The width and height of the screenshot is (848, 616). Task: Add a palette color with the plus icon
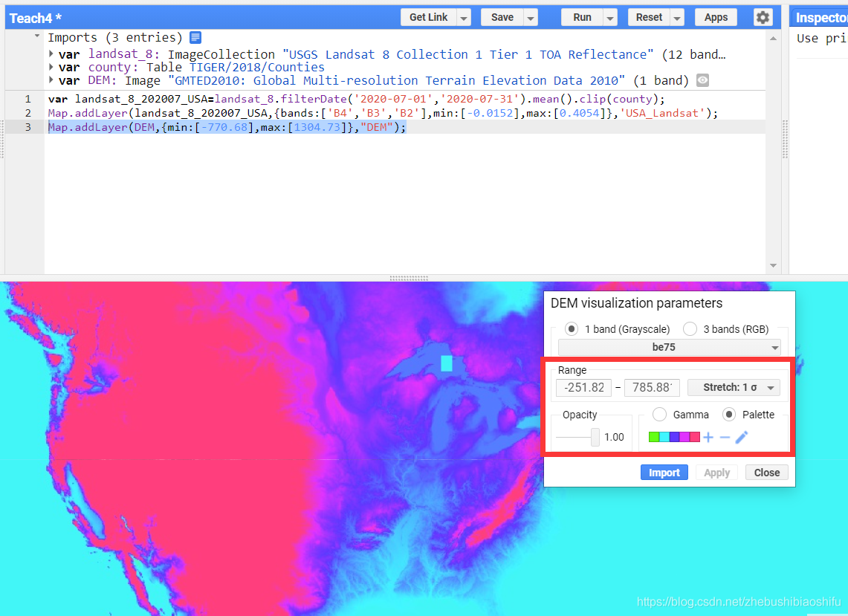[x=708, y=437]
